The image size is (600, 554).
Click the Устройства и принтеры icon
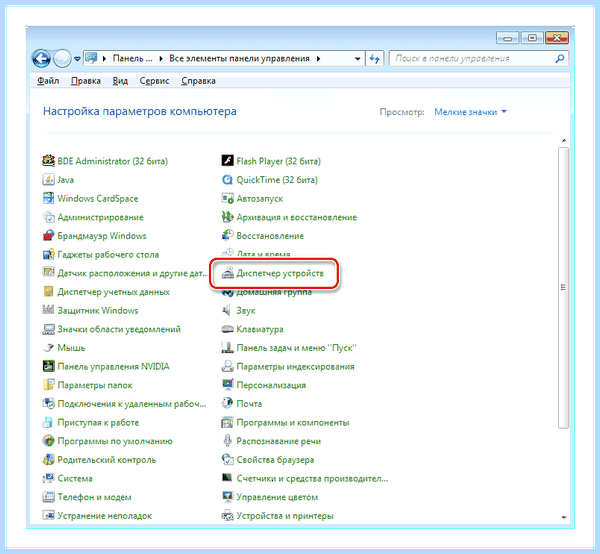tap(227, 516)
